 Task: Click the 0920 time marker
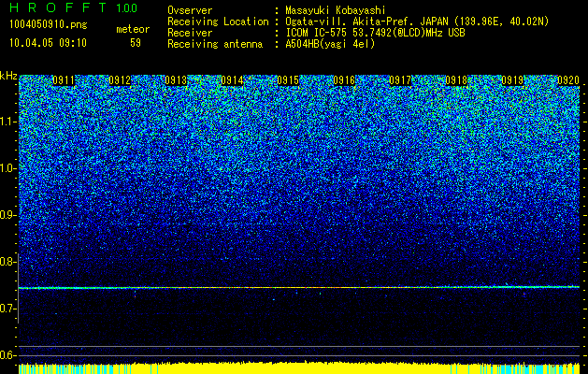pyautogui.click(x=568, y=80)
